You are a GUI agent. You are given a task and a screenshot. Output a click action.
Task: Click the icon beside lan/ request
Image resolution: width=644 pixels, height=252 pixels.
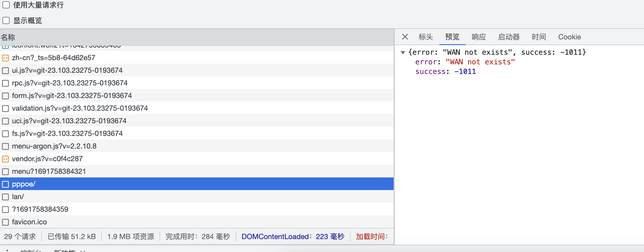tap(5, 197)
